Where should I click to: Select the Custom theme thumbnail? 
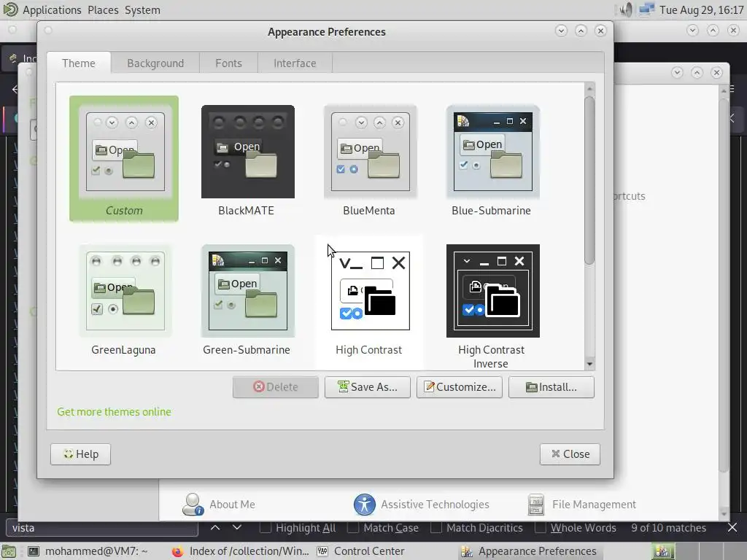click(124, 158)
